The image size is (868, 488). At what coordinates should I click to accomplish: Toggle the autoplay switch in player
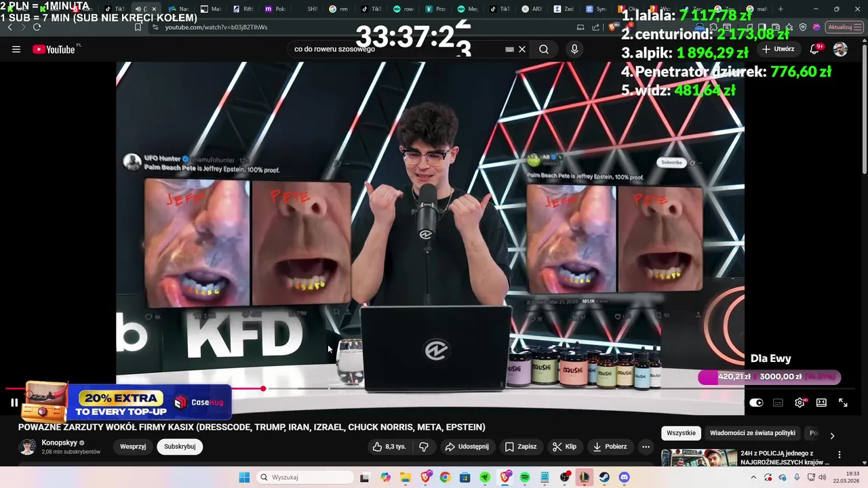756,403
